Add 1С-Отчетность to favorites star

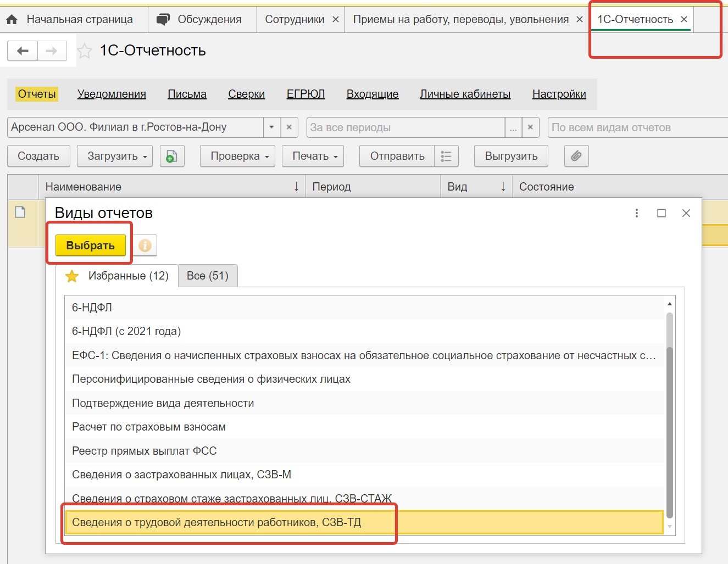coord(85,51)
